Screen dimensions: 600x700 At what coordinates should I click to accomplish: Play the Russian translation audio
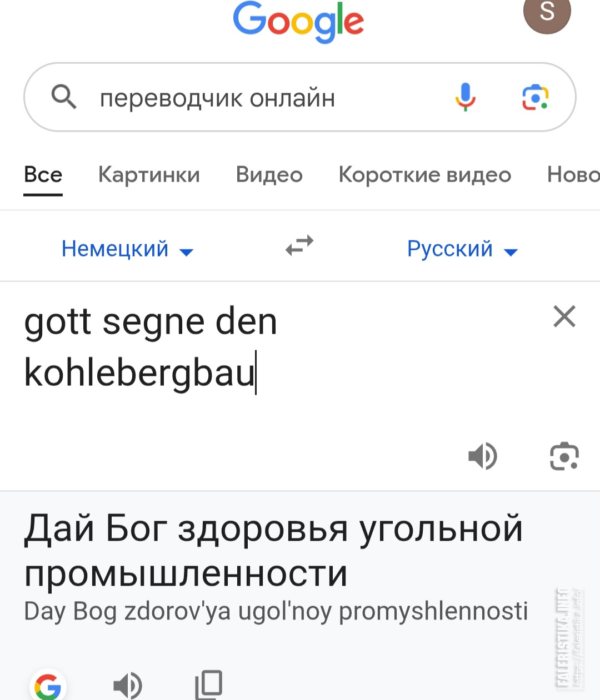coord(127,685)
